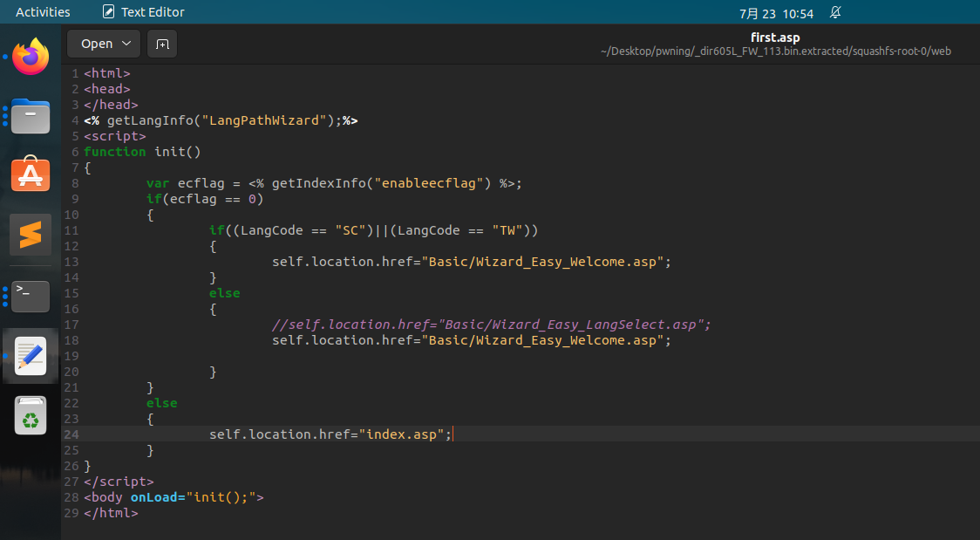The height and width of the screenshot is (540, 980).
Task: Click the 'var' keyword on line 8
Action: (x=158, y=183)
